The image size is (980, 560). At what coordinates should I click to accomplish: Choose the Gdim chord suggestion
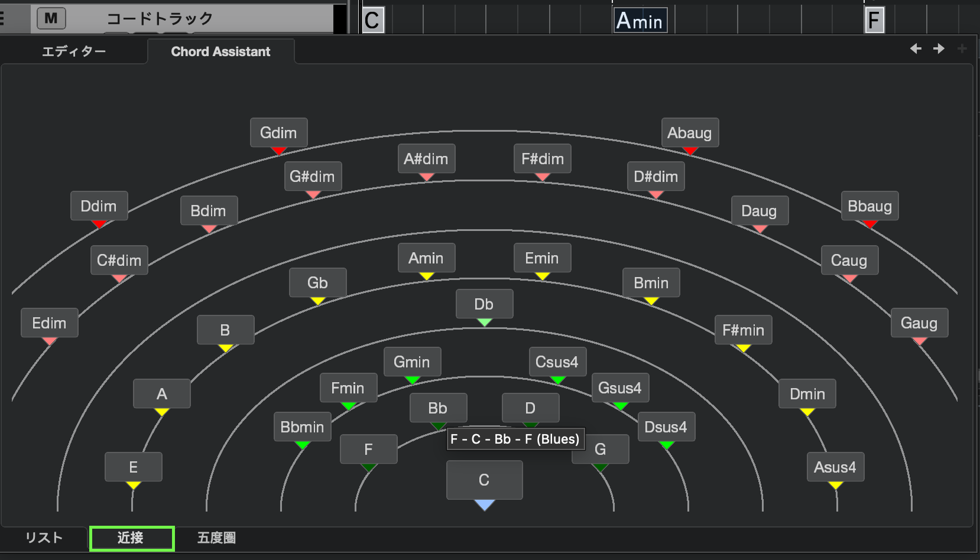tap(278, 133)
